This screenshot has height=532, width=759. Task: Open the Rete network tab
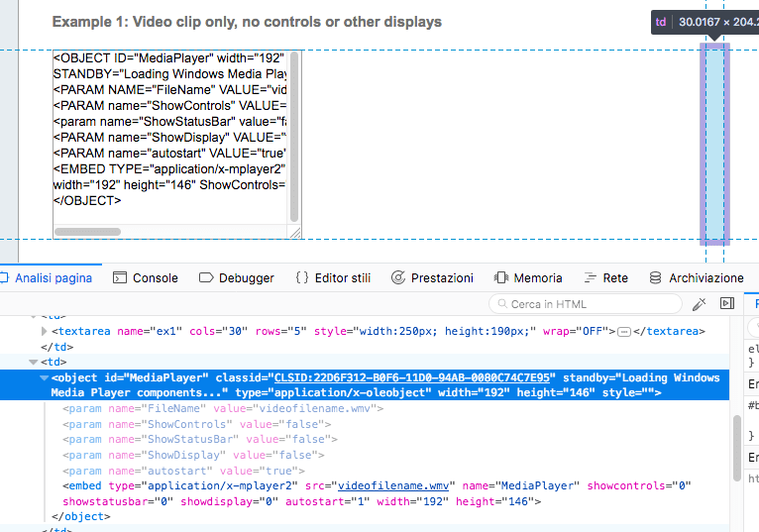[606, 277]
